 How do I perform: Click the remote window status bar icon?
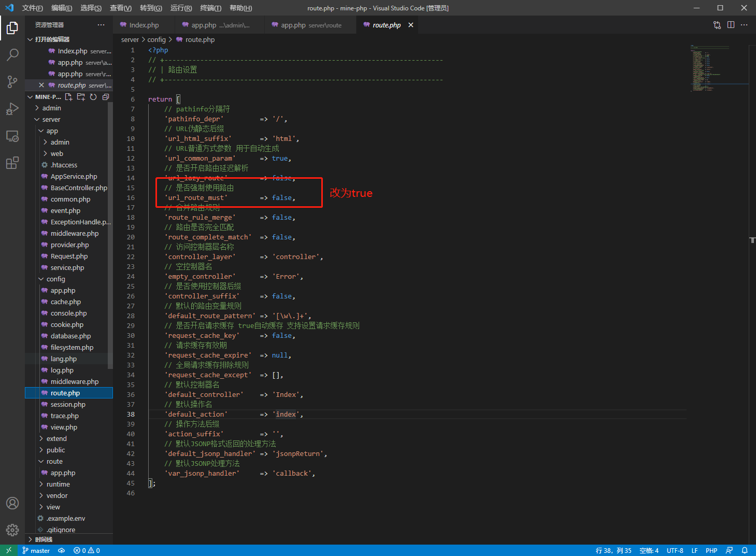[x=9, y=550]
